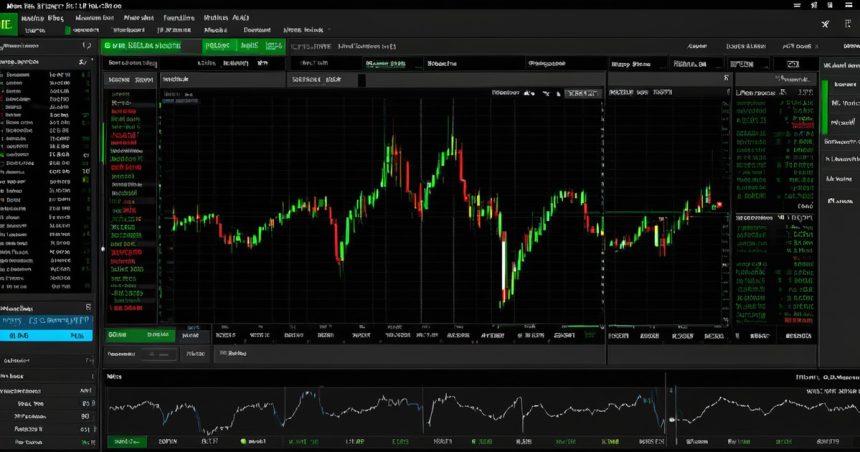Viewport: 860px width, 452px height.
Task: Click the dark square in the chart tab strip
Action: click(361, 80)
